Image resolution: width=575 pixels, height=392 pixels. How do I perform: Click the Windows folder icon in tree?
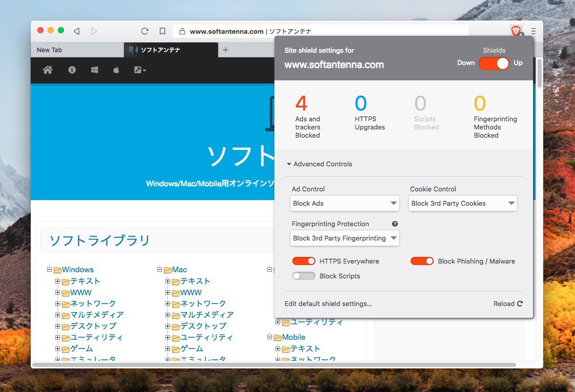point(57,270)
